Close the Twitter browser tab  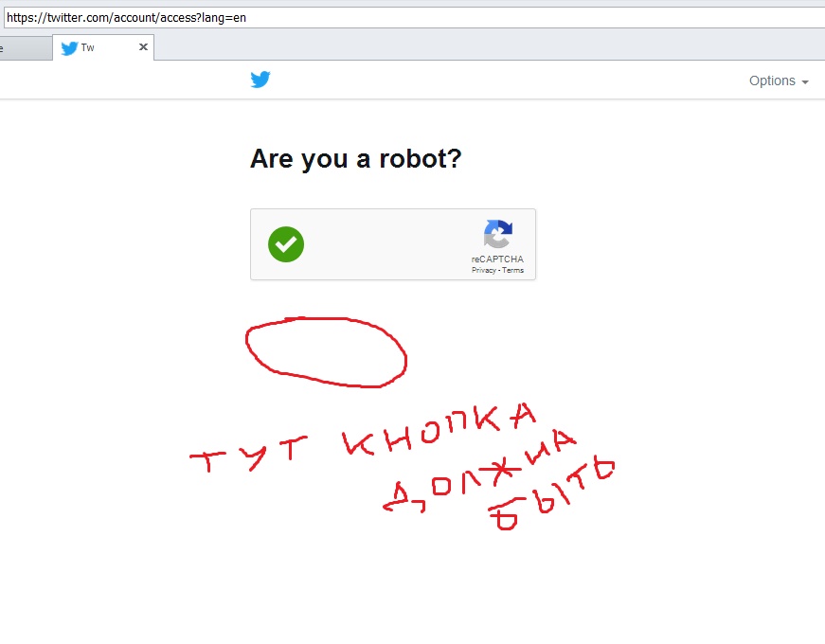pyautogui.click(x=143, y=46)
